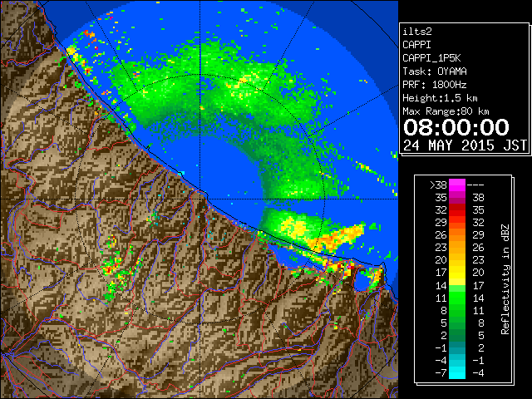The height and width of the screenshot is (399, 532).
Task: Click the Task: OYAMA line
Action: 435,71
